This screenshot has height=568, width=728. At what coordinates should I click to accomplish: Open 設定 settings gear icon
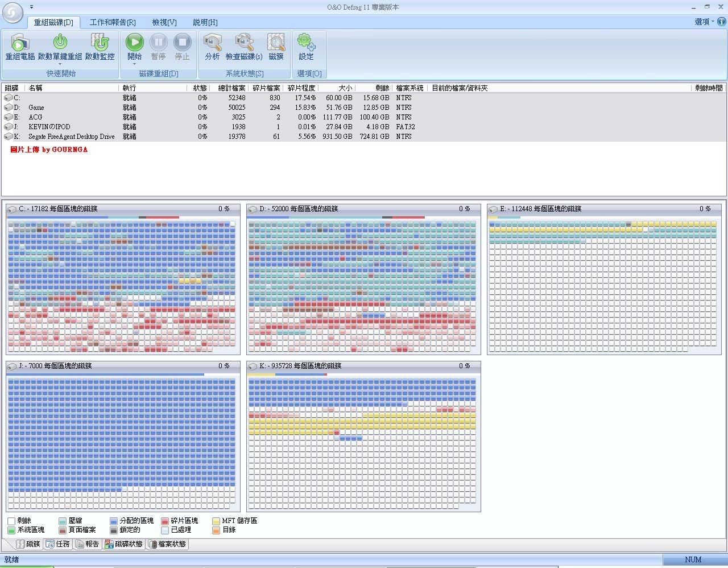click(306, 43)
